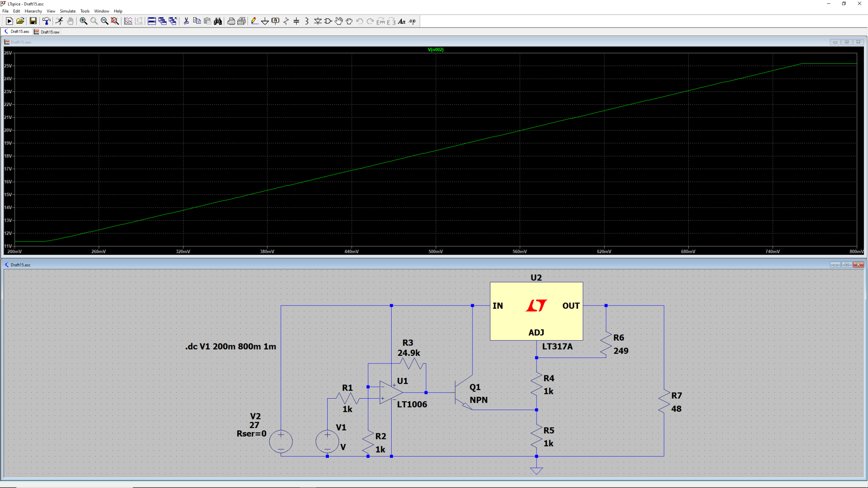Open a file with the folder icon
The width and height of the screenshot is (868, 488).
pos(20,21)
